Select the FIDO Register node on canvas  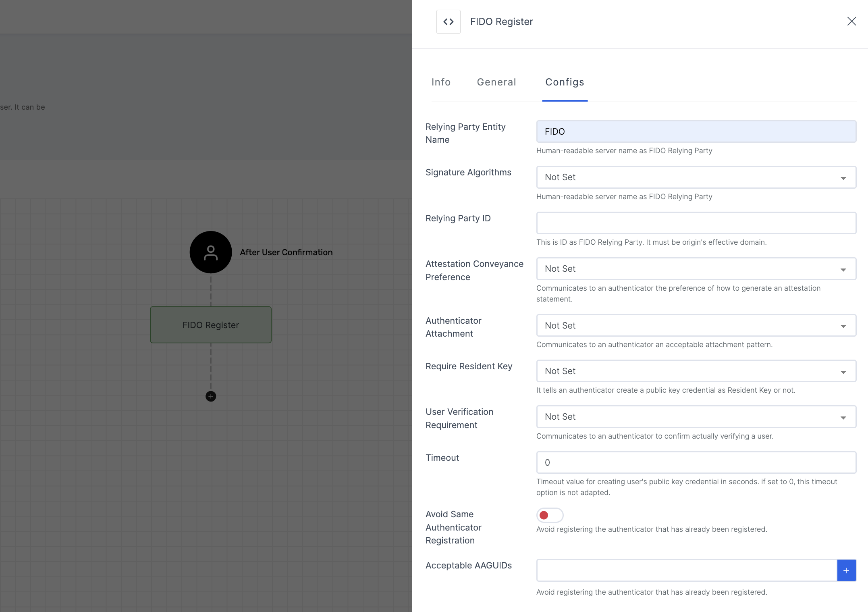point(211,325)
